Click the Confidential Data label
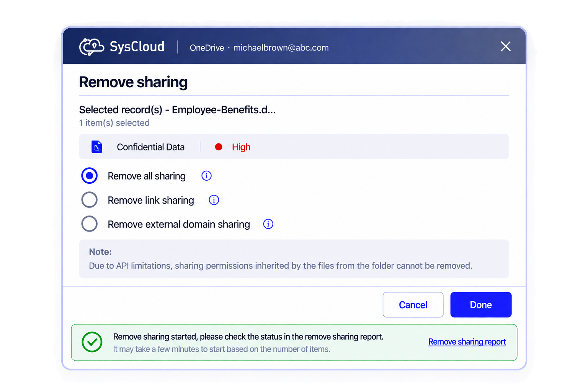 (150, 147)
